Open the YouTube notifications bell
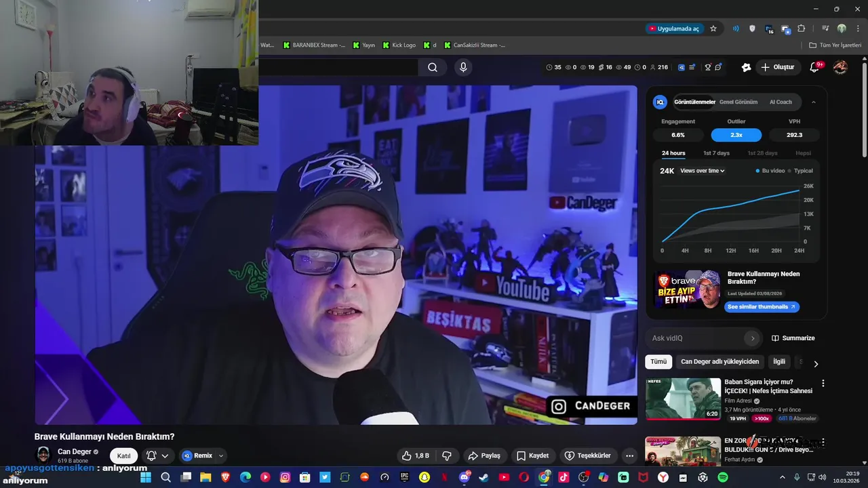 [x=815, y=67]
